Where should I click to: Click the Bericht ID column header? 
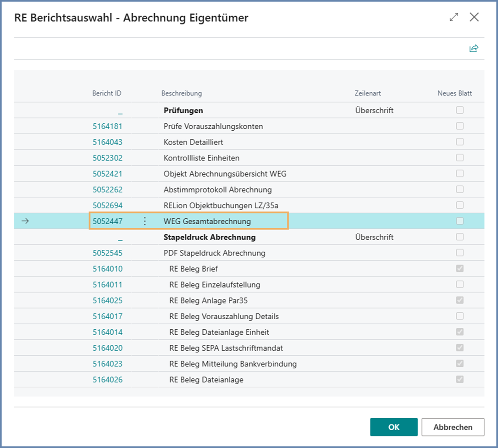[107, 94]
